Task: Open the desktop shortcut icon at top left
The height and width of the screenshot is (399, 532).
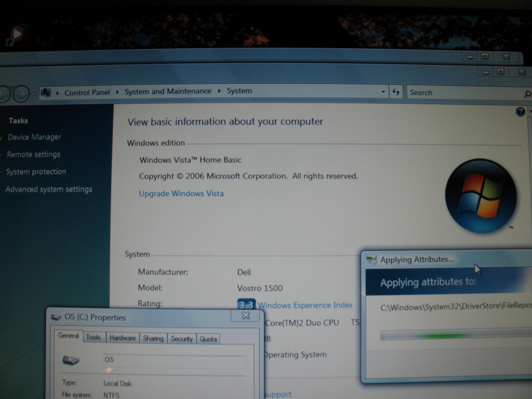Action: [15, 36]
